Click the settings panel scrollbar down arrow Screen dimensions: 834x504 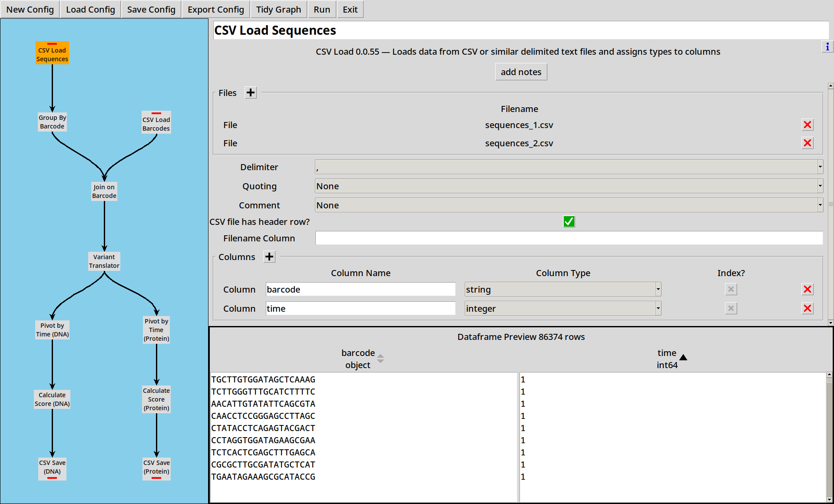[831, 323]
